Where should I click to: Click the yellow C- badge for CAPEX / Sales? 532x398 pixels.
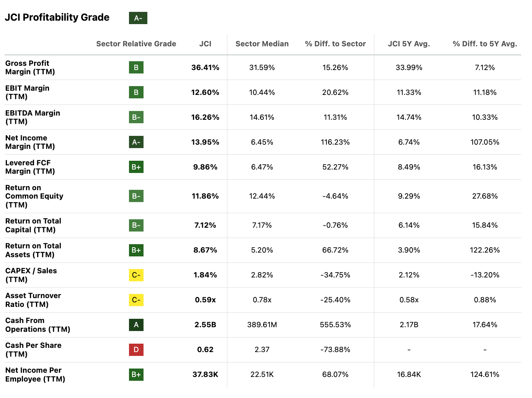tap(136, 275)
